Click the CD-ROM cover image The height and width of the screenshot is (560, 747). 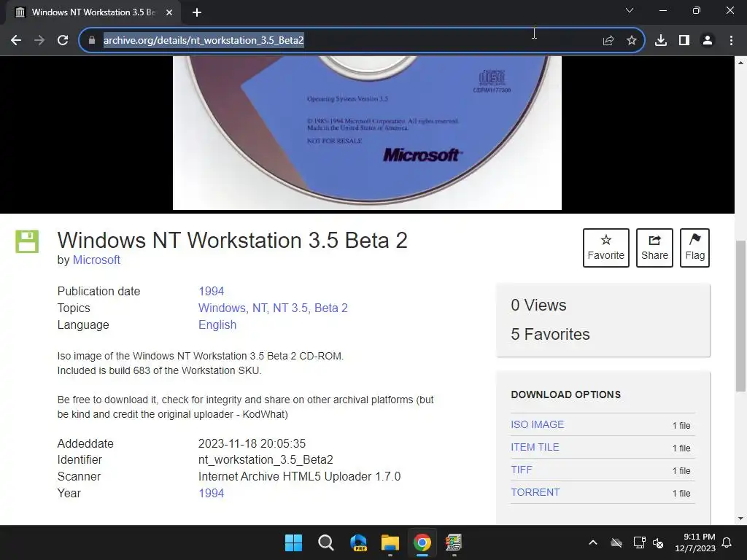(367, 133)
